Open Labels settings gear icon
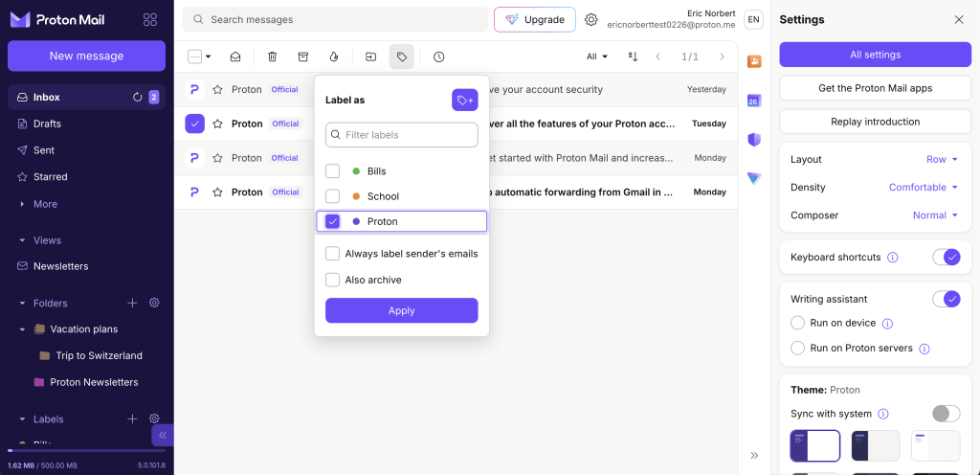The image size is (980, 475). pyautogui.click(x=154, y=418)
